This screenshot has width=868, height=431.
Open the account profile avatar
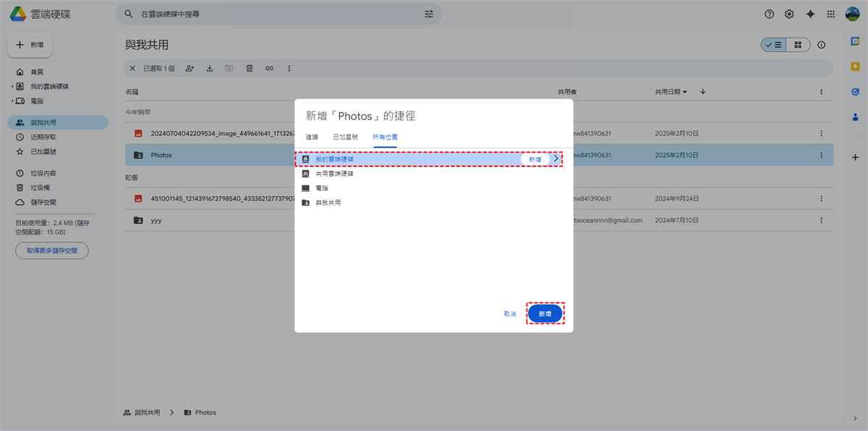tap(852, 14)
